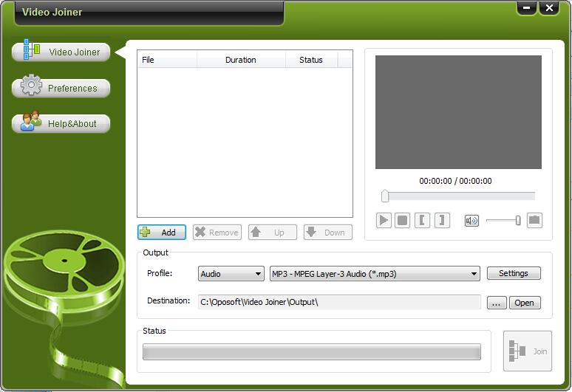Click the Destination path field
This screenshot has height=392, width=572.
tap(338, 302)
